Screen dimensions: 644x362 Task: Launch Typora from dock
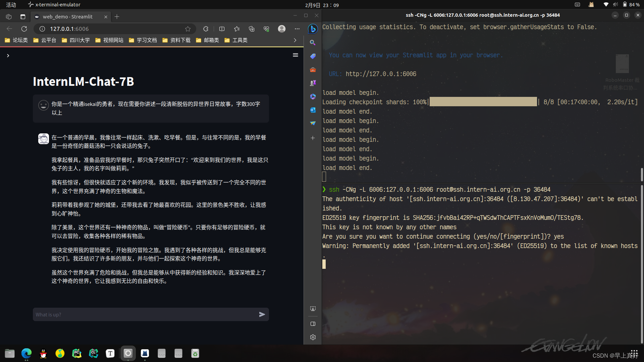(110, 353)
